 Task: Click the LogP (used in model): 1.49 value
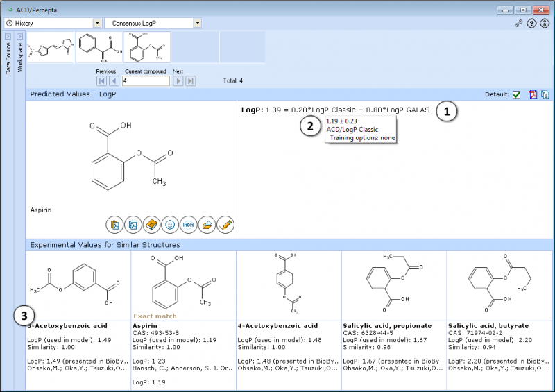click(x=69, y=340)
